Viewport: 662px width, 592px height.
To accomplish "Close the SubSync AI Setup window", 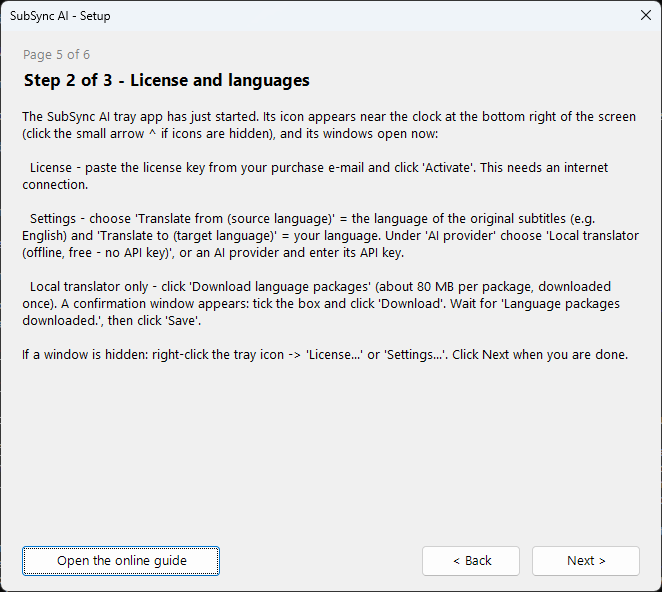I will pos(646,16).
